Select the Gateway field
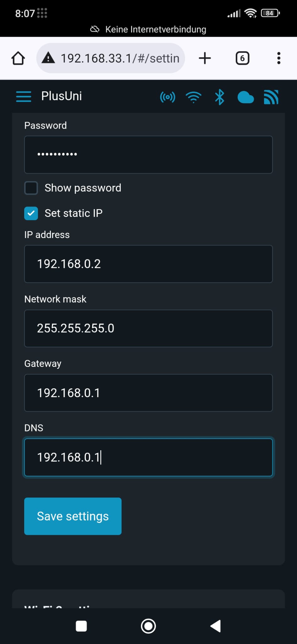The image size is (297, 644). pos(148,393)
